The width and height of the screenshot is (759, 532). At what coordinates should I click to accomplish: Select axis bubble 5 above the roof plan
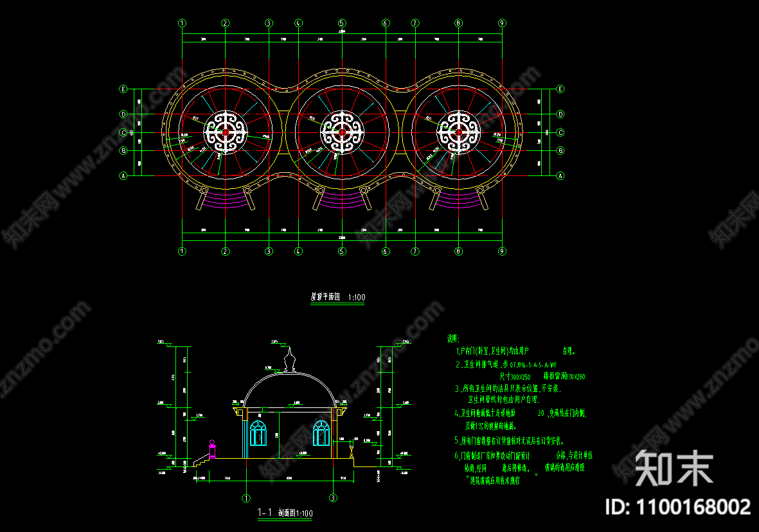pos(342,23)
